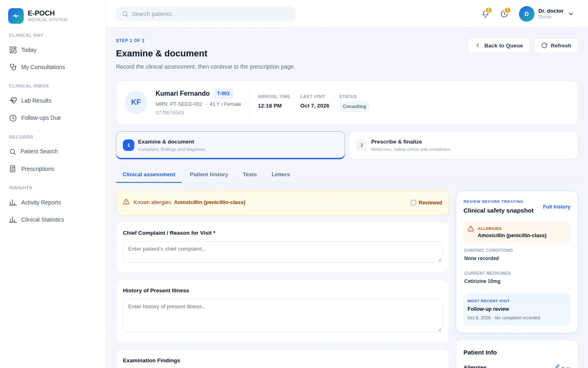This screenshot has width=588, height=368.
Task: Go to My Consultations stethoscope icon
Action: click(13, 67)
